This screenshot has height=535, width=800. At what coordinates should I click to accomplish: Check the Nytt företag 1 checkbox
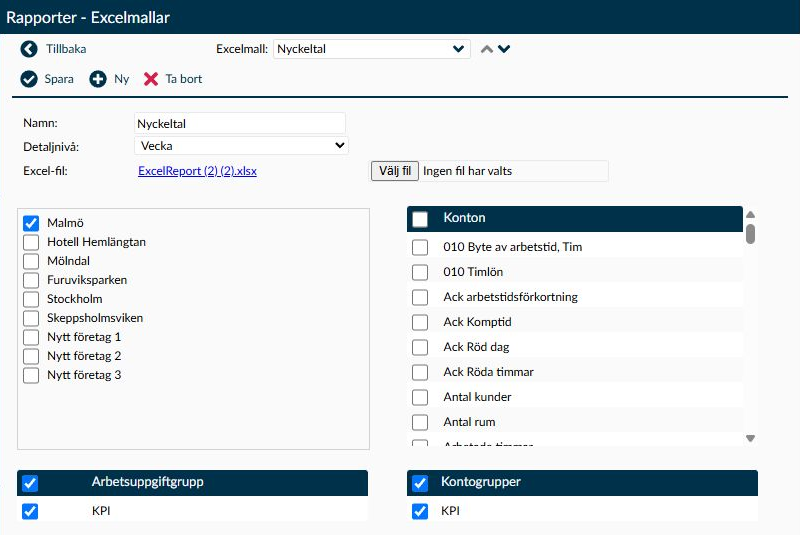(x=31, y=337)
